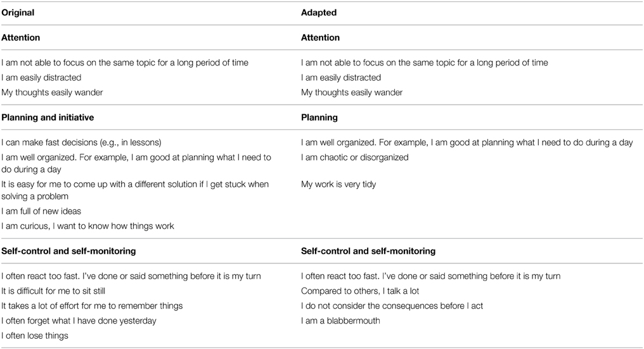Click 'I am a blabbermouth' item
644x349 pixels.
pyautogui.click(x=341, y=320)
